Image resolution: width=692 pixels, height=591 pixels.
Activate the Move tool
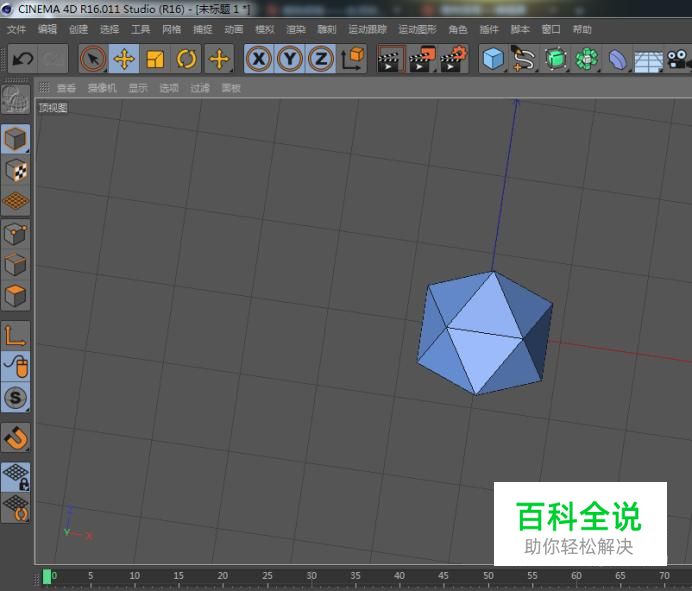pyautogui.click(x=124, y=59)
